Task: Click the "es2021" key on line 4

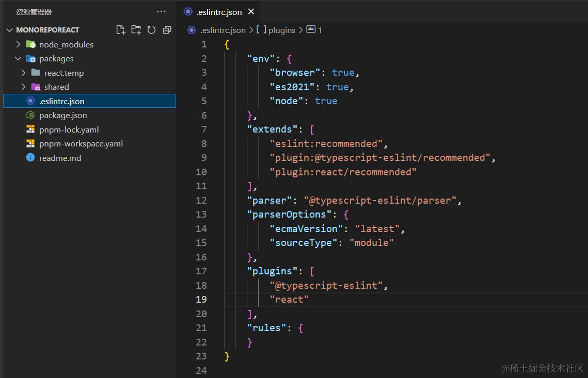Action: coord(292,87)
